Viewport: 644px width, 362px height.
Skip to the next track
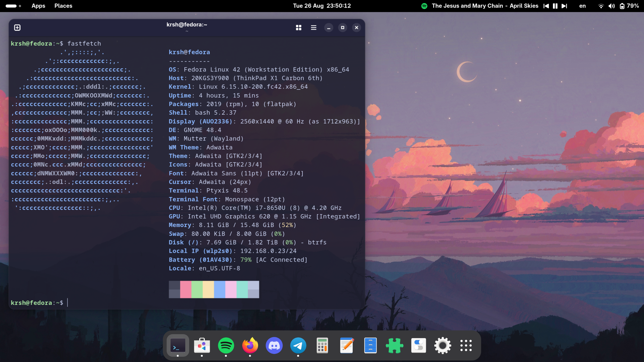coord(564,6)
